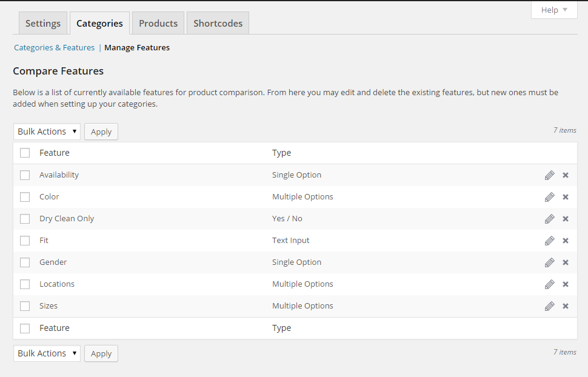The image size is (588, 377).
Task: Tick the checkbox next to Availability
Action: [25, 175]
